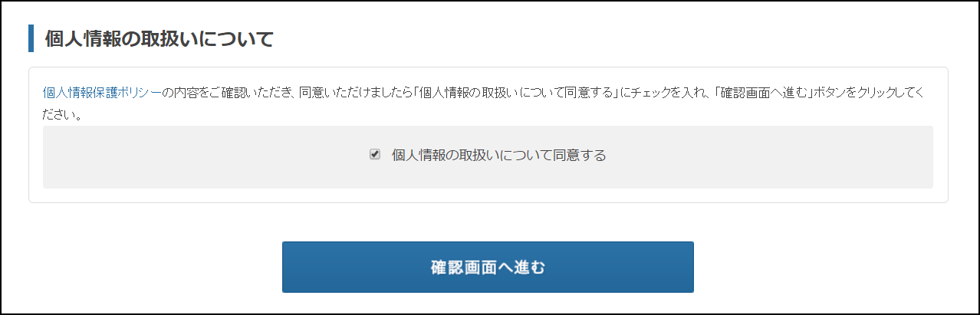Click the white gap between the panel and the button
This screenshot has width=980, height=315.
[488, 222]
